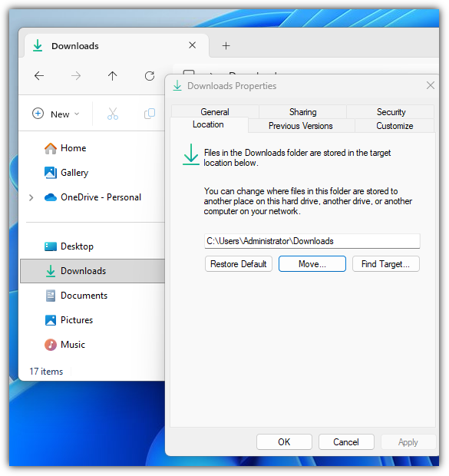Refresh the Downloads folder view
Screen dimensions: 449x476
[x=150, y=75]
